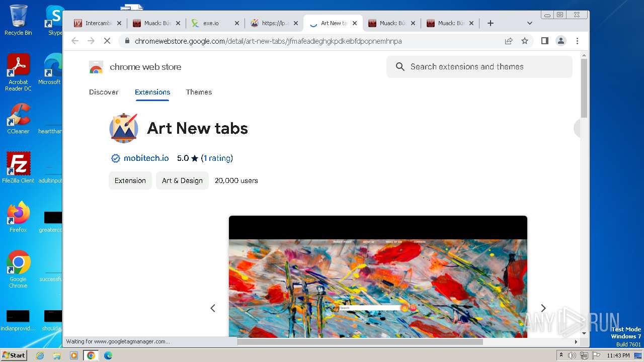The image size is (644, 362).
Task: Open Windows Media Player in taskbar
Action: coord(74,355)
